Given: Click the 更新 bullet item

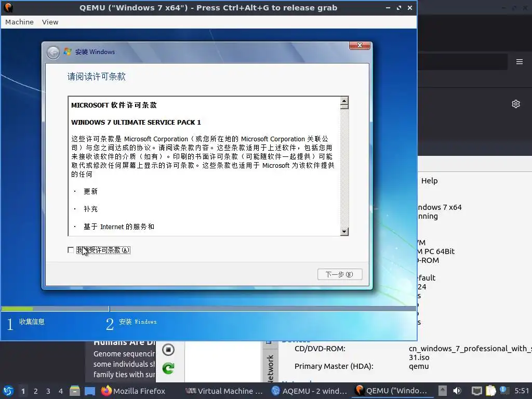Looking at the screenshot, I should pyautogui.click(x=90, y=191).
